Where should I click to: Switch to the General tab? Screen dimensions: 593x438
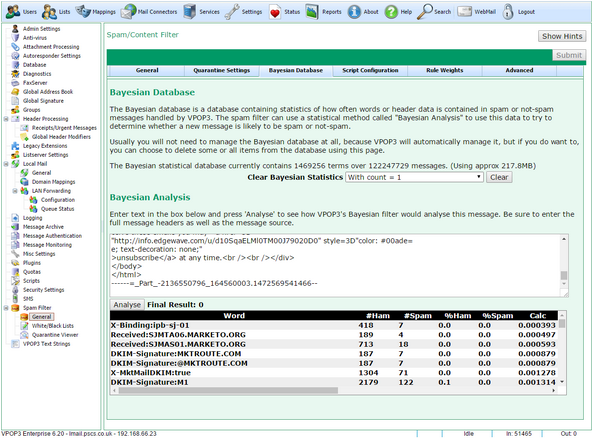147,70
